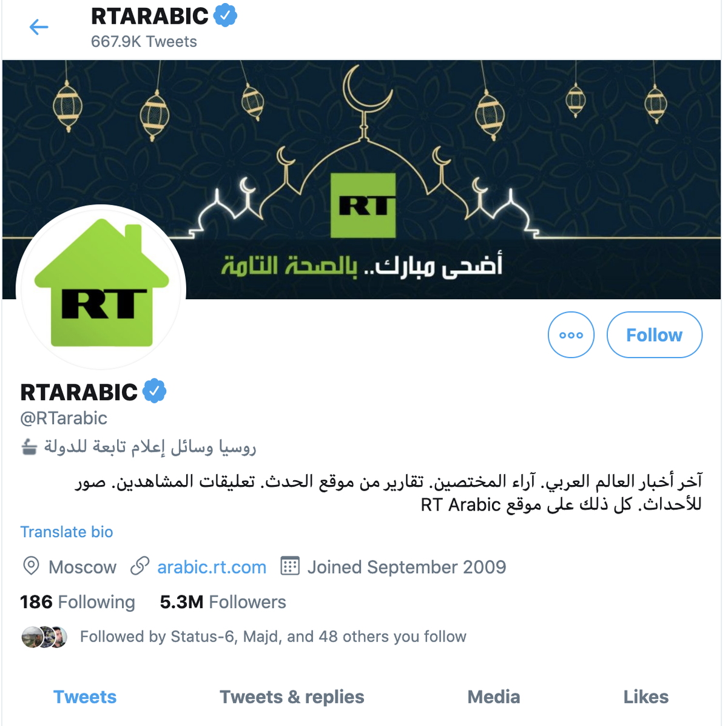Open the three-dots more options button

tap(571, 334)
